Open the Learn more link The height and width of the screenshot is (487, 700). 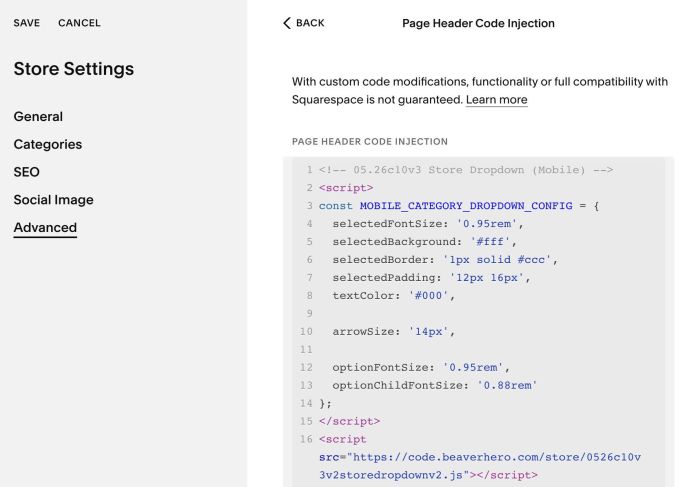point(496,100)
